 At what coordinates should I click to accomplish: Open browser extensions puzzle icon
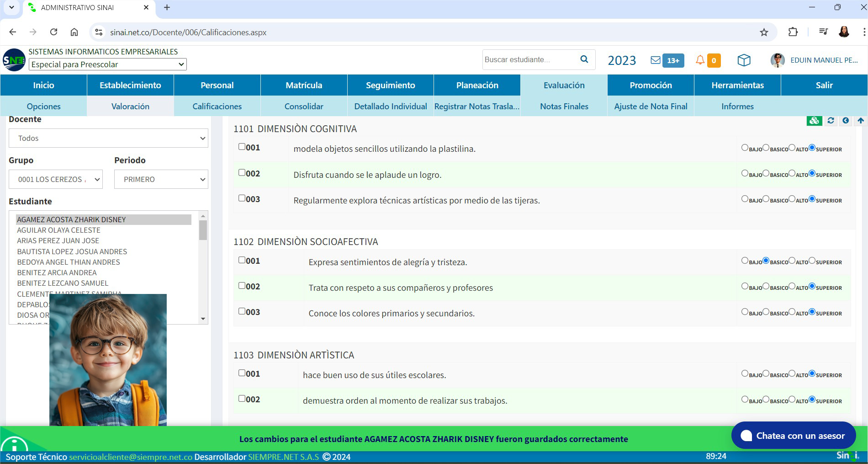coord(793,32)
